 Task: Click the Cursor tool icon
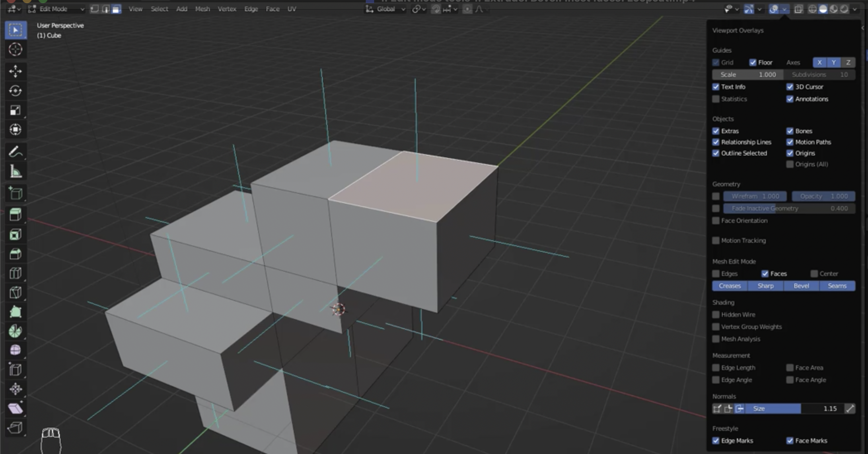[16, 49]
